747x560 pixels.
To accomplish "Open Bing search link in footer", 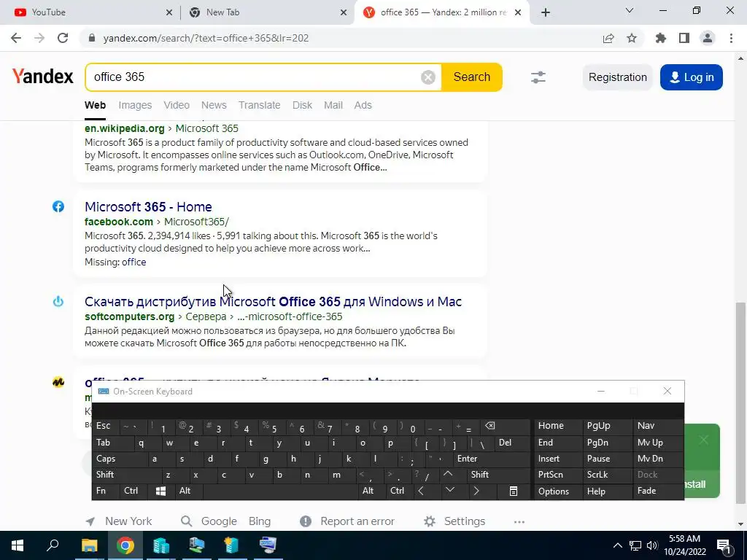I will point(260,521).
